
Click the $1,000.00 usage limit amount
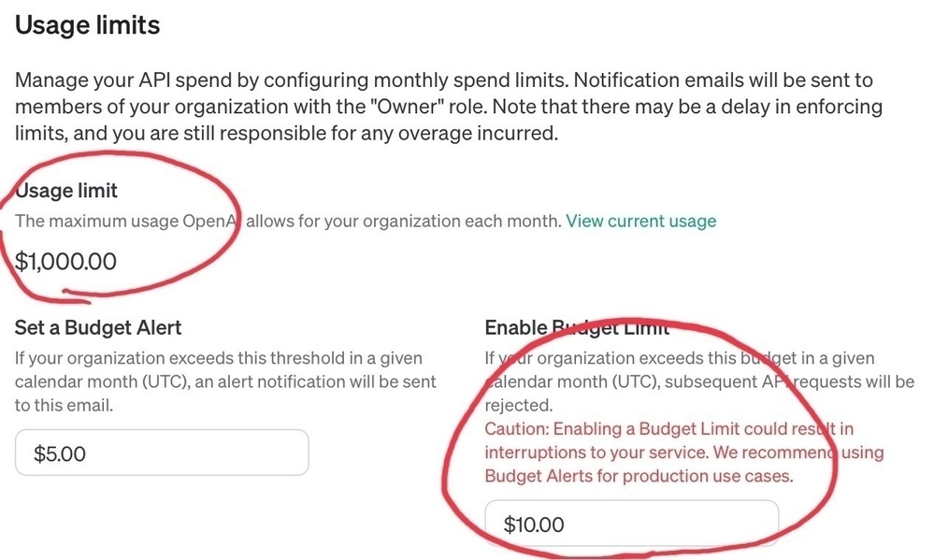[x=65, y=262]
